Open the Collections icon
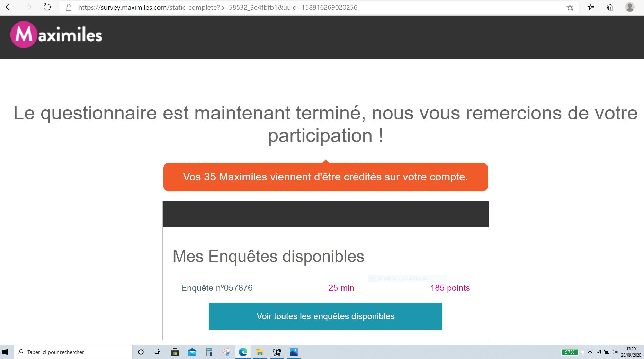Image resolution: width=644 pixels, height=359 pixels. pyautogui.click(x=610, y=7)
